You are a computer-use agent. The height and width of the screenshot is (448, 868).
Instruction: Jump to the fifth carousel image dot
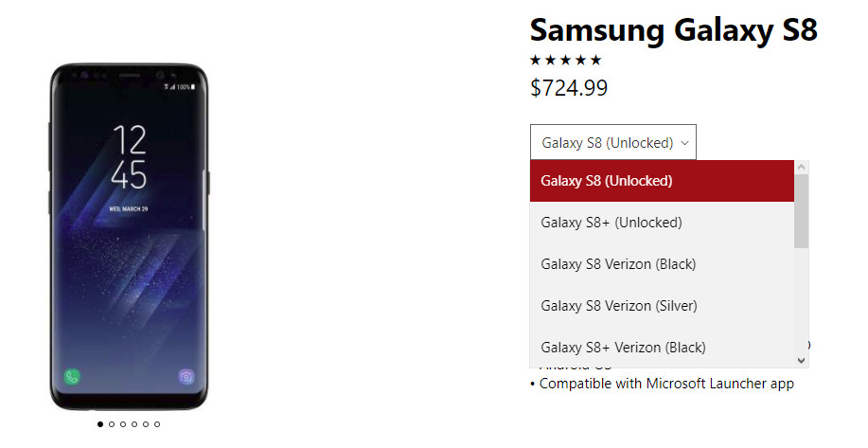[146, 424]
